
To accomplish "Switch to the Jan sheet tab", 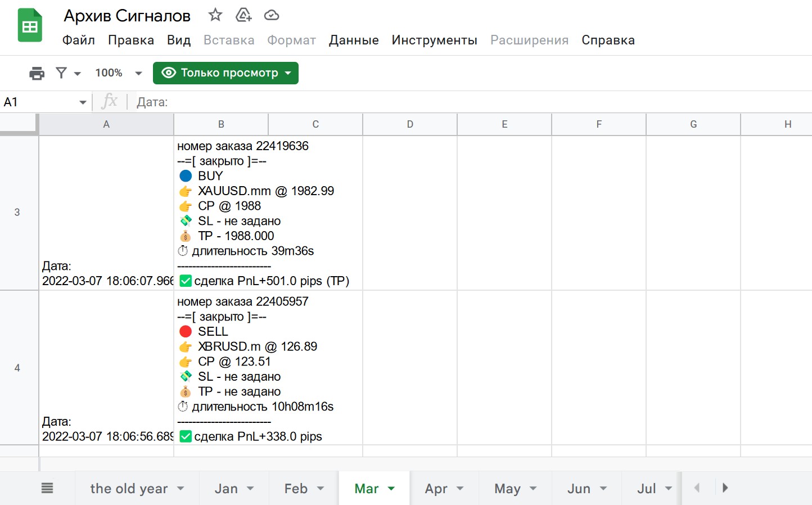I will tap(226, 489).
